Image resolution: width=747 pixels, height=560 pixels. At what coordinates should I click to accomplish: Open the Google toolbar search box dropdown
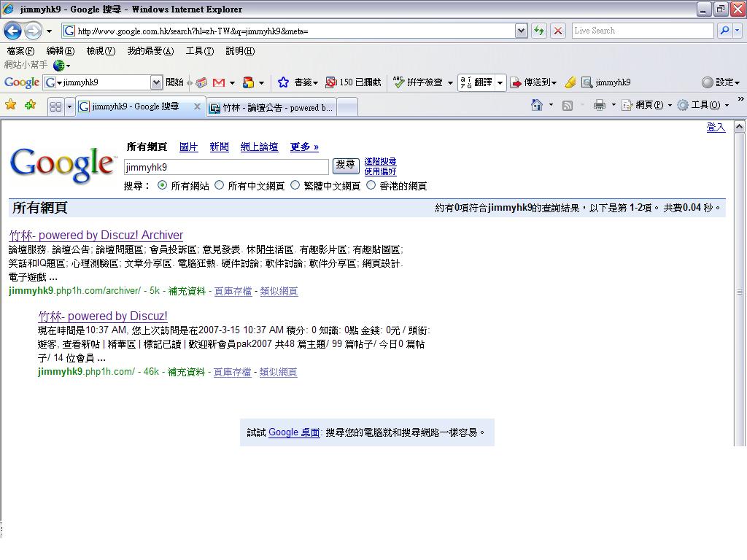point(156,82)
